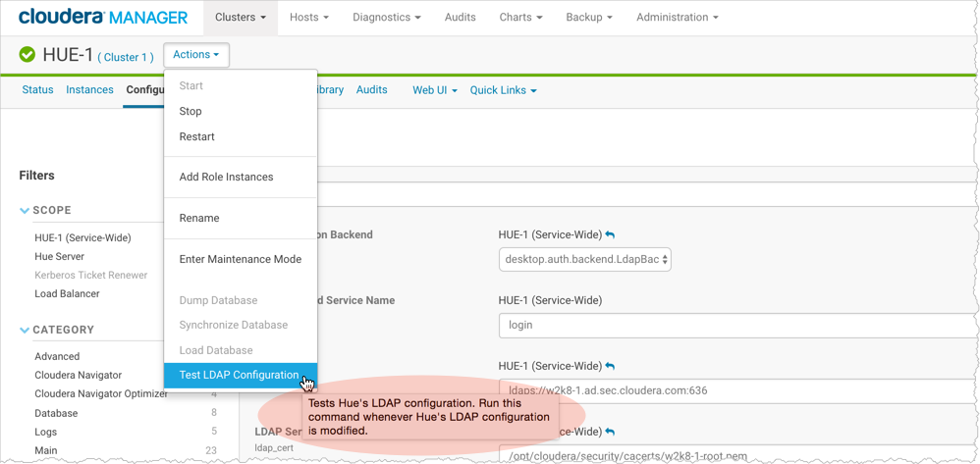
Task: Open the Clusters dropdown menu
Action: (241, 18)
